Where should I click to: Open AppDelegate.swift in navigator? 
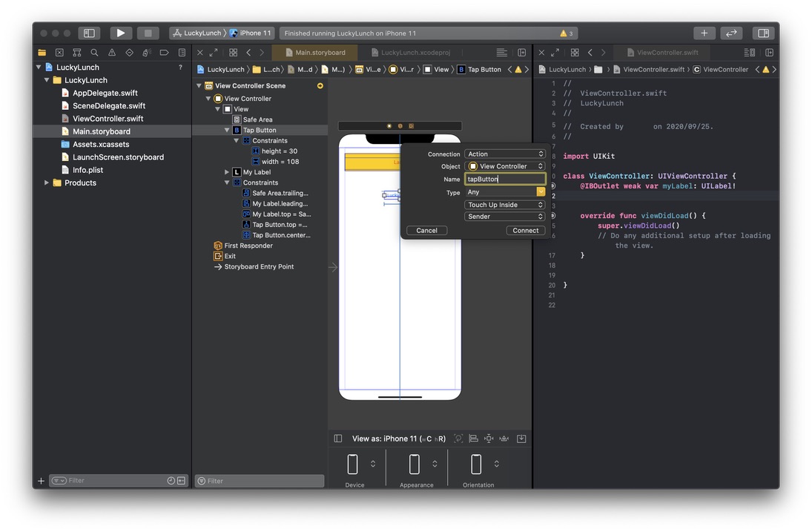click(x=105, y=93)
